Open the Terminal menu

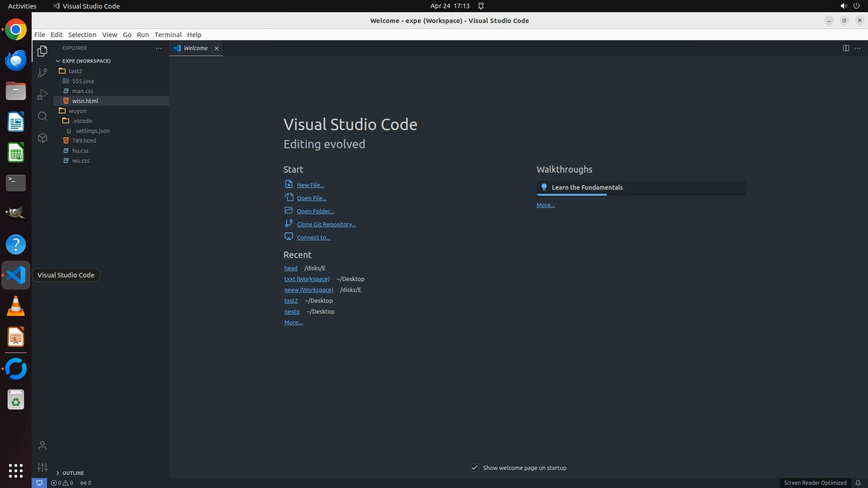pyautogui.click(x=168, y=35)
